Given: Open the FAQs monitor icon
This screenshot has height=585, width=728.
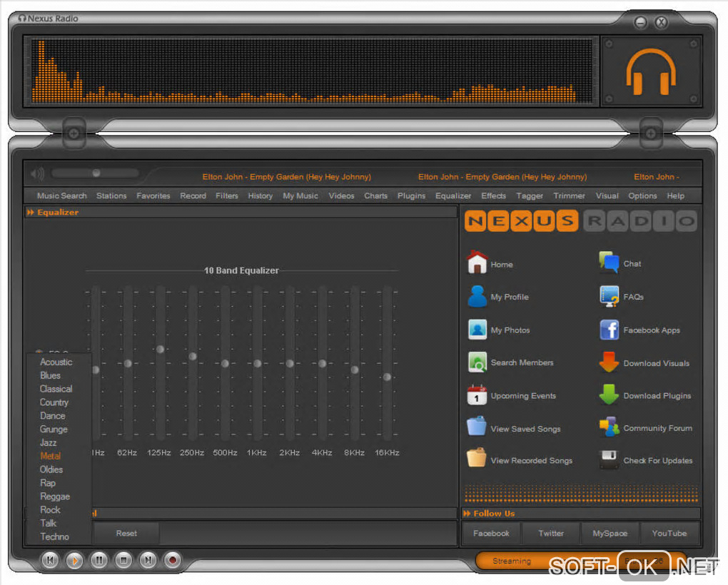Looking at the screenshot, I should (609, 297).
